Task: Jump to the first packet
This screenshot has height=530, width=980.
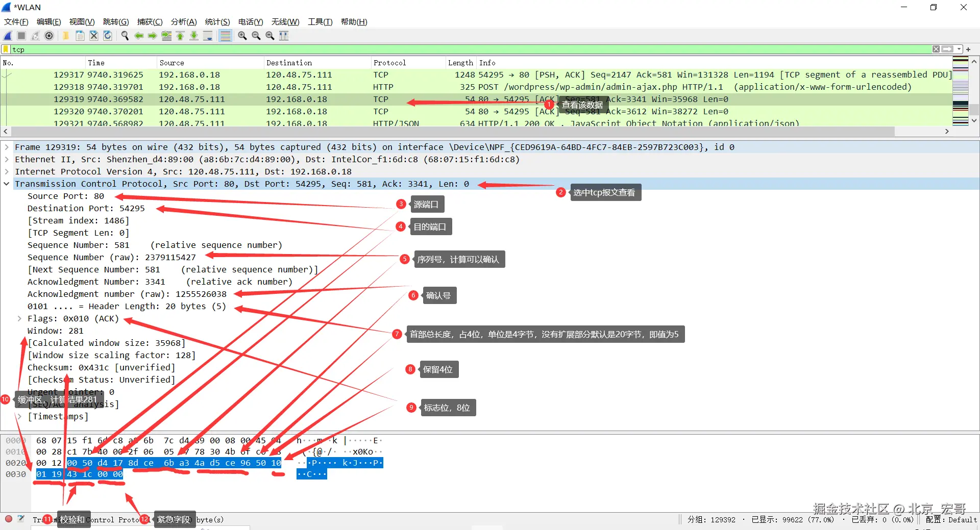Action: point(180,36)
